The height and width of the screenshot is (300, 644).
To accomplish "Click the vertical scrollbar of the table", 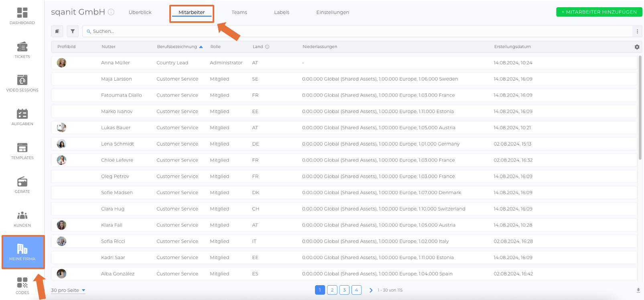I will pos(640,108).
